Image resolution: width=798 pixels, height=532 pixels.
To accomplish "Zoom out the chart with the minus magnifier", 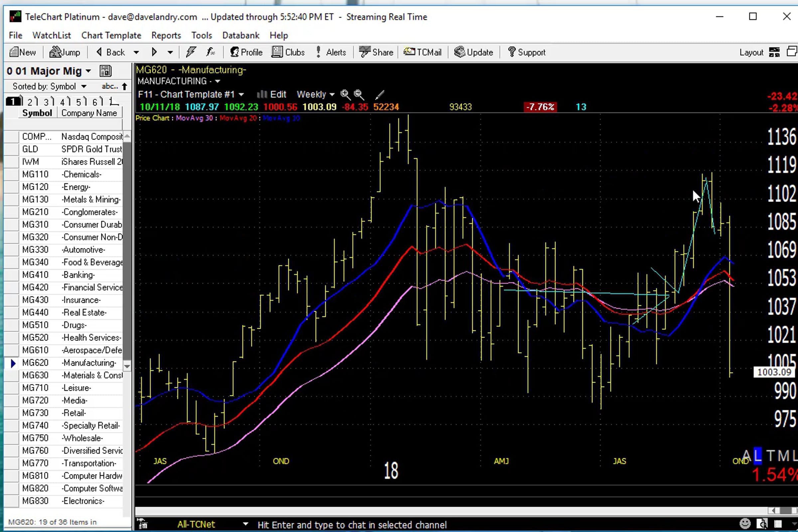I will pyautogui.click(x=359, y=94).
